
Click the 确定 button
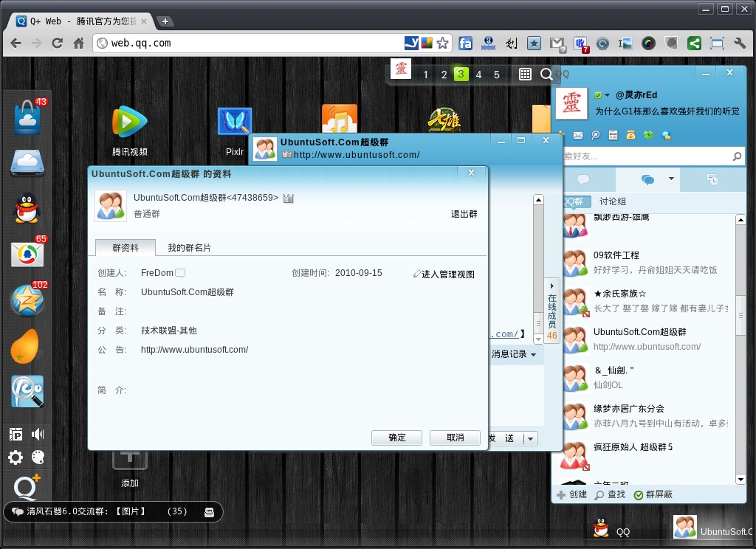click(x=396, y=438)
